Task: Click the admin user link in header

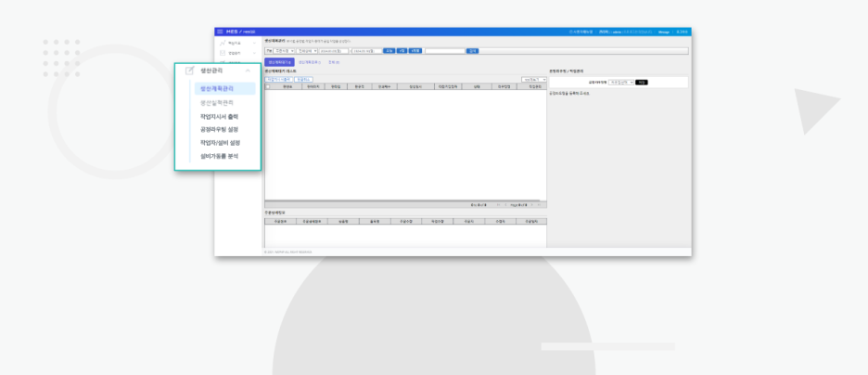Action: pyautogui.click(x=617, y=32)
